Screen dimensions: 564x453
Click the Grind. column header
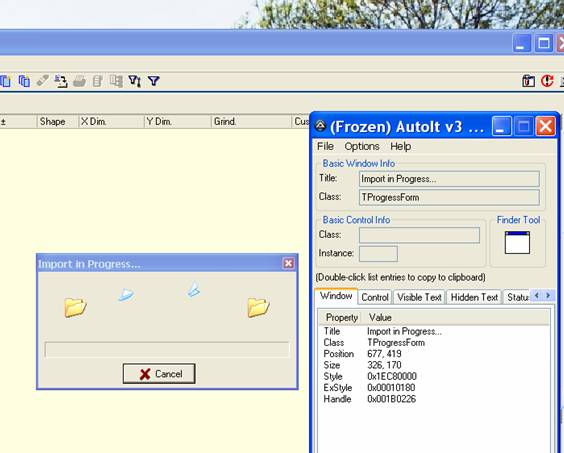251,122
